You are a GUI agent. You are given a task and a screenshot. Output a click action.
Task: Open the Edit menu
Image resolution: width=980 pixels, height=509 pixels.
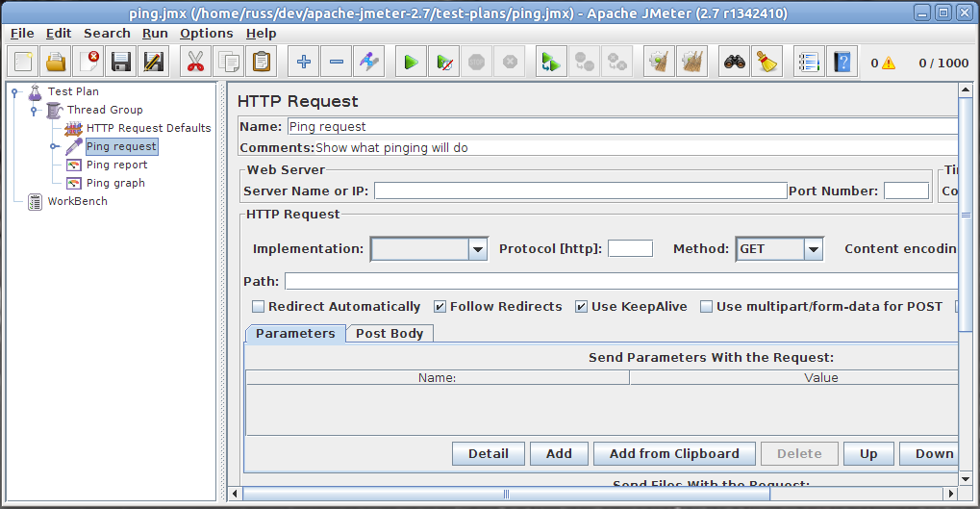click(x=59, y=33)
